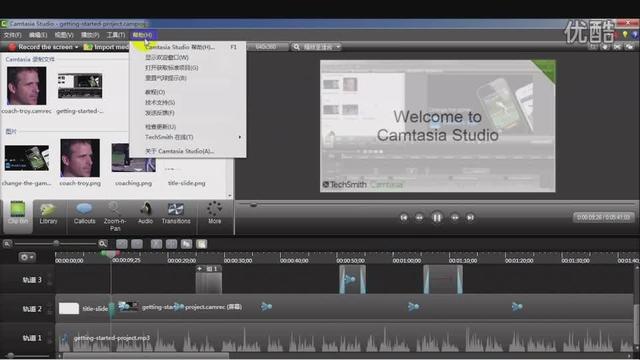The image size is (640, 360).
Task: Jump to previous clip
Action: pyautogui.click(x=404, y=218)
